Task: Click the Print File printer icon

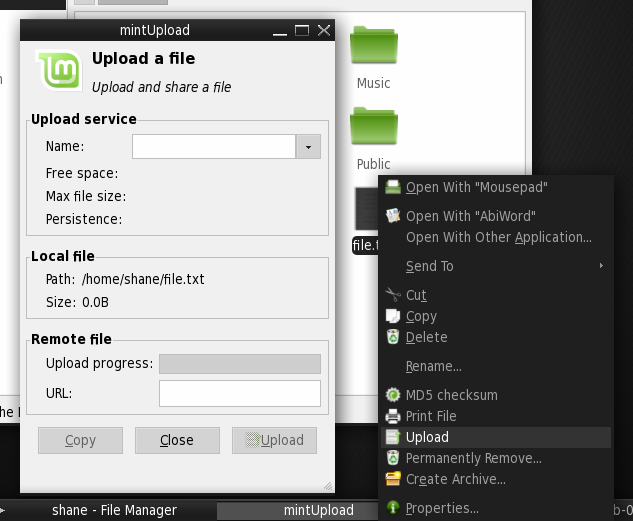Action: (393, 416)
